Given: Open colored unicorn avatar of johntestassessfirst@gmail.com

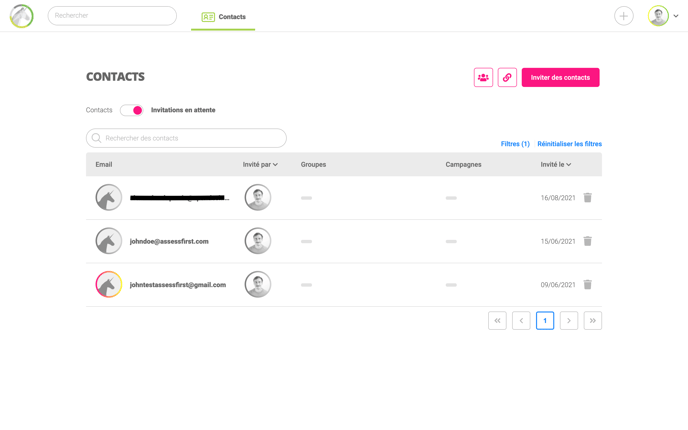Looking at the screenshot, I should coord(108,284).
